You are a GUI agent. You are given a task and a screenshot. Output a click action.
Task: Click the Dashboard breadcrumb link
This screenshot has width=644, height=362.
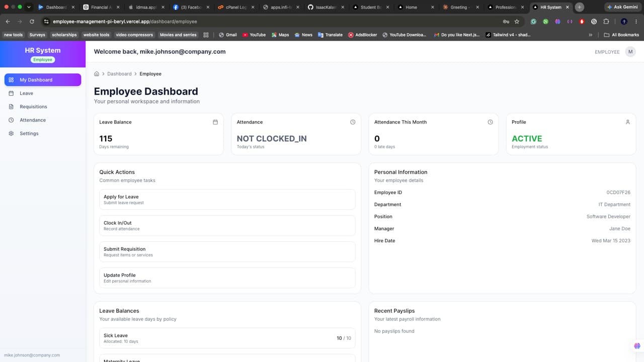pos(119,74)
